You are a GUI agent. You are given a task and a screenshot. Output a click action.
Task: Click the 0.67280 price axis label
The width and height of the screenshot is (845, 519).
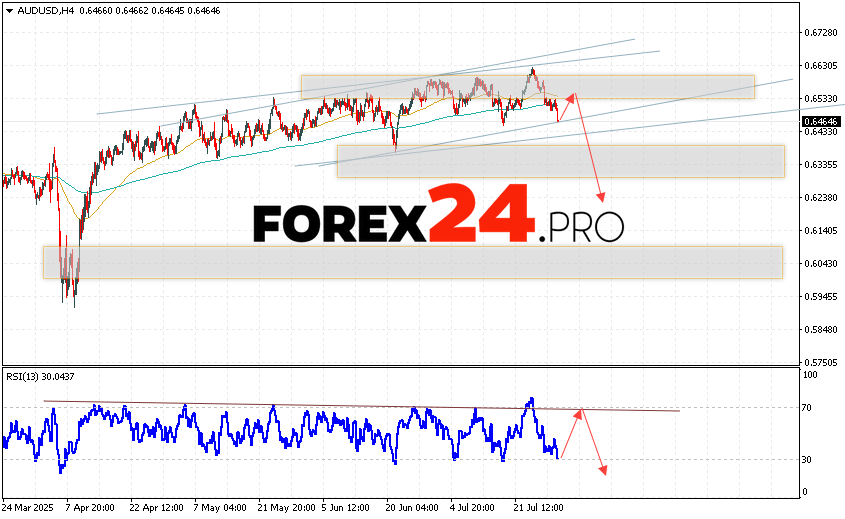pyautogui.click(x=819, y=33)
